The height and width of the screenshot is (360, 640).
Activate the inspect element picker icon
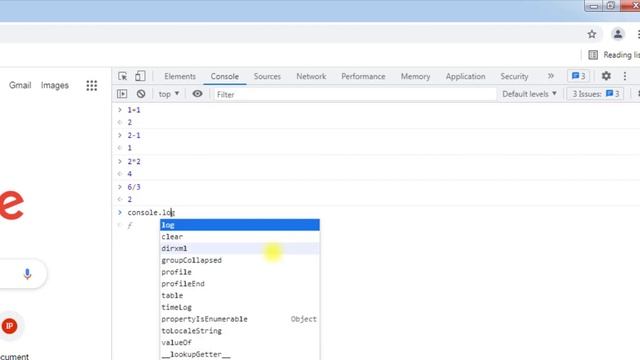122,76
